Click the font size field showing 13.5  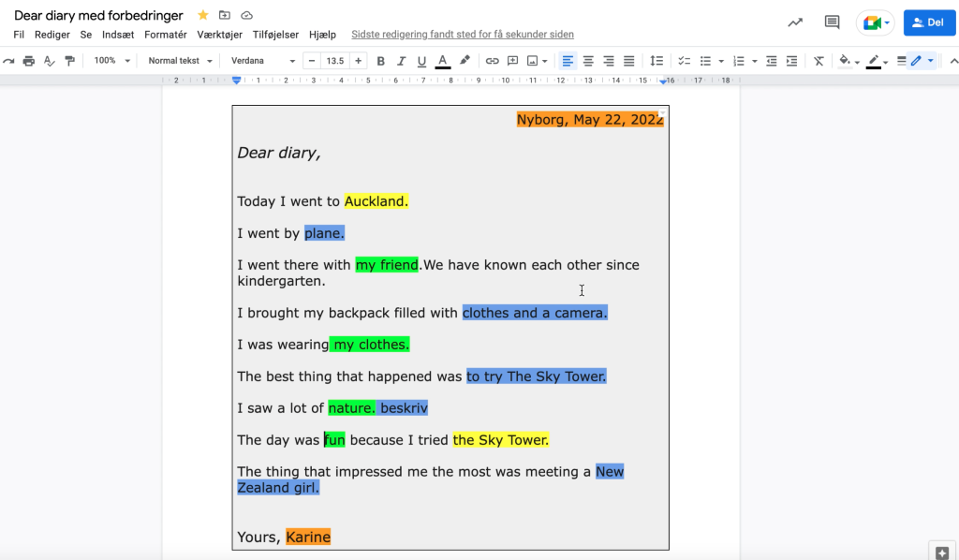click(334, 61)
